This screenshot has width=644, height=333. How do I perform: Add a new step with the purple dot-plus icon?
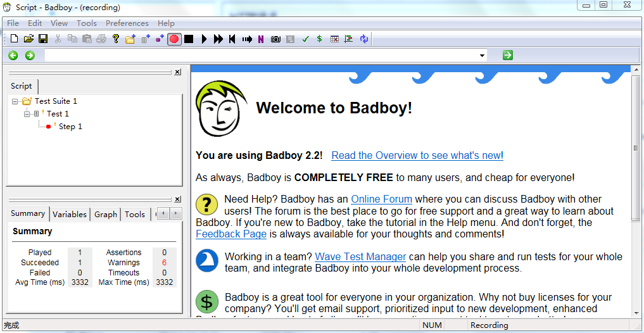point(160,39)
